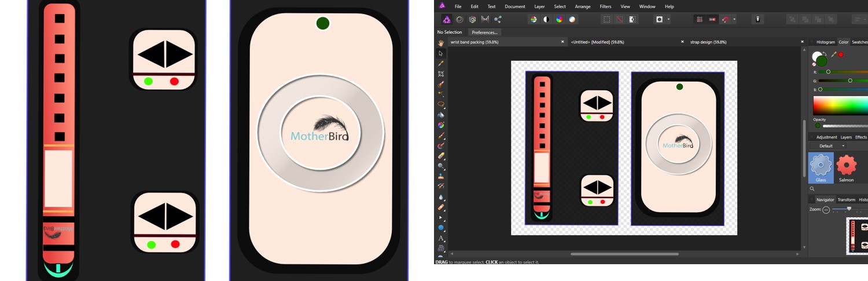
Task: Open the Layer menu
Action: point(539,6)
